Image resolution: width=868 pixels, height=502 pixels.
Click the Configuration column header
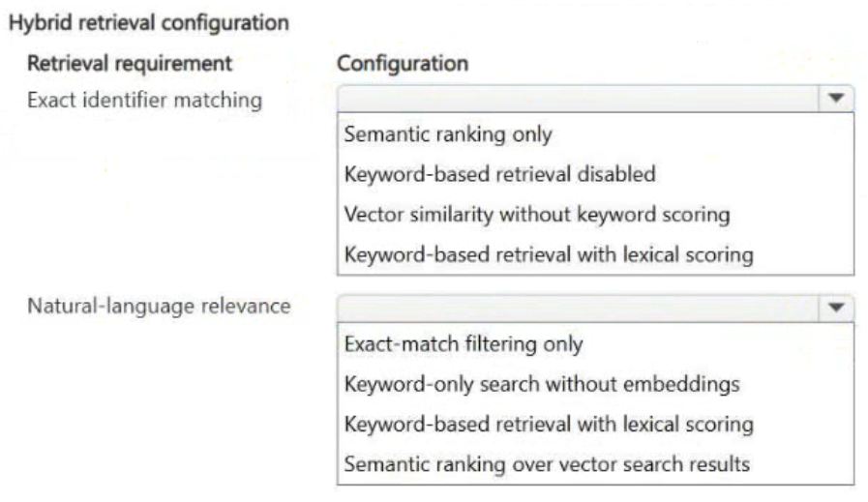point(403,64)
